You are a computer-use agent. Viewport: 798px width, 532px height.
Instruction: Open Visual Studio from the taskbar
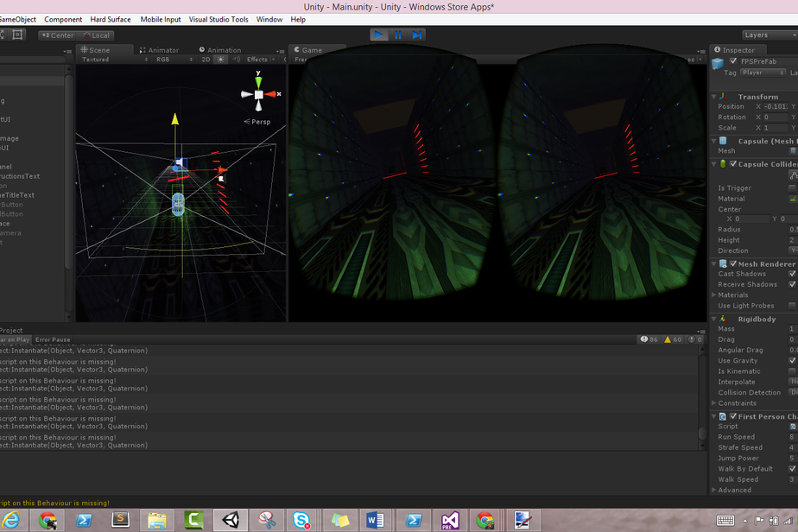448,520
